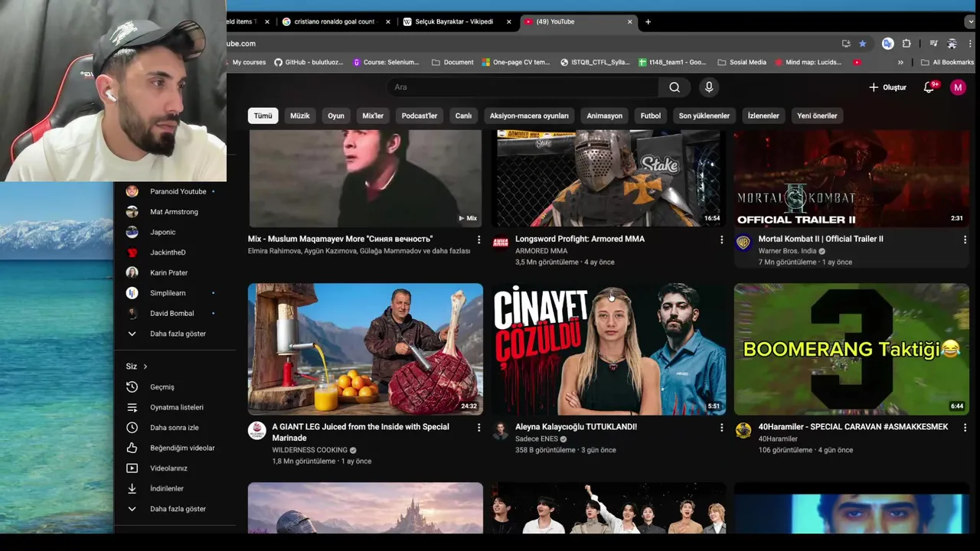Play the BOOMERANG Taktiği thumbnail
This screenshot has width=980, height=551.
tap(851, 349)
